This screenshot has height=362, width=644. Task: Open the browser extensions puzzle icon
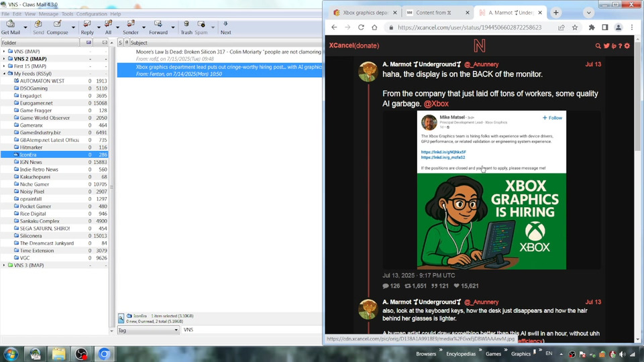(592, 27)
